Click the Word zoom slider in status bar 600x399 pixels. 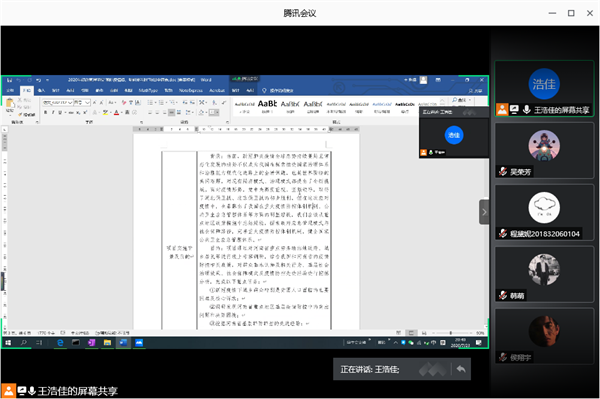[x=451, y=333]
